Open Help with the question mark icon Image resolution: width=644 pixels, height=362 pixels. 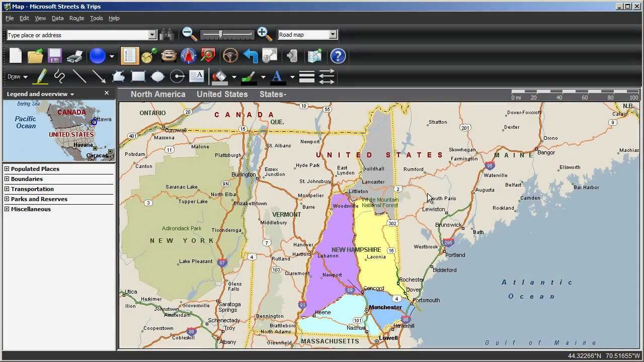[x=338, y=56]
